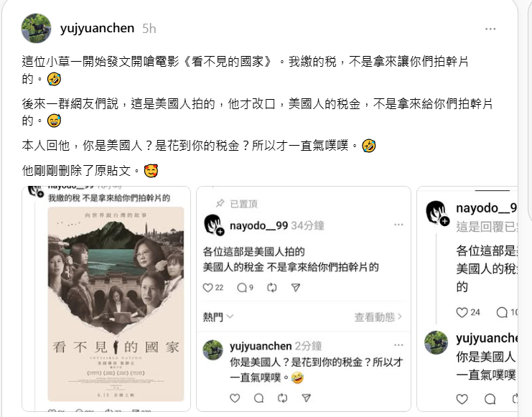This screenshot has height=417, width=532.
Task: Repost yujyuanchen's reply in middle screenshot
Action: pos(282,398)
